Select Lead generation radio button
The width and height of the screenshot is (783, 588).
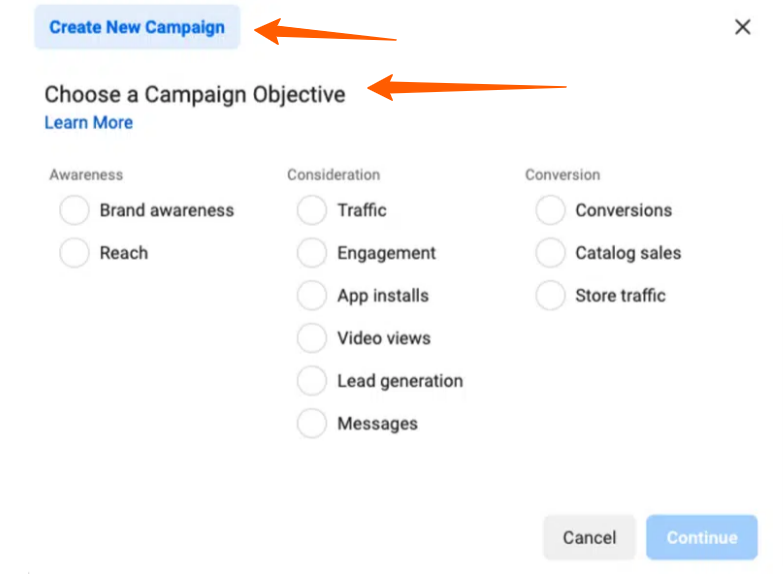tap(312, 381)
